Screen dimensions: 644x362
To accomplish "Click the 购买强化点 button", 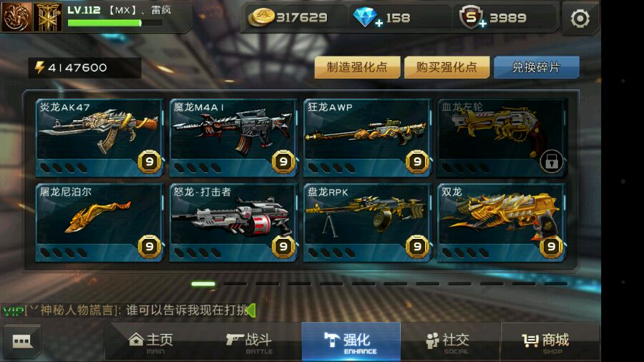I will (x=447, y=67).
